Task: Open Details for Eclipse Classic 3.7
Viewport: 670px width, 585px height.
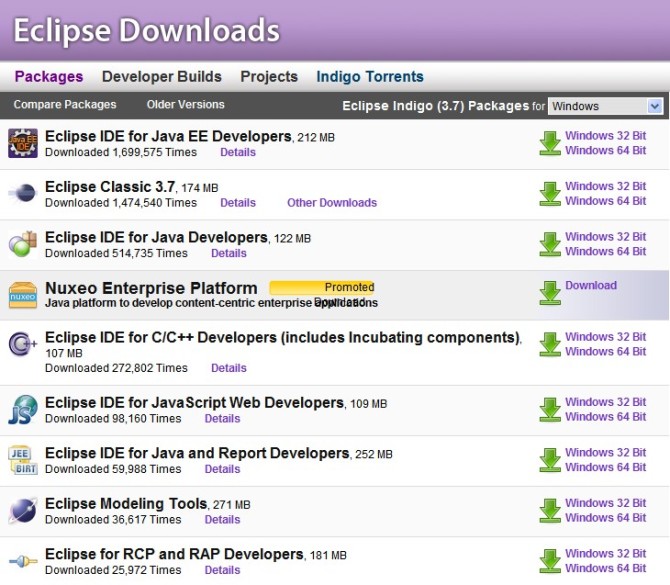Action: [238, 203]
